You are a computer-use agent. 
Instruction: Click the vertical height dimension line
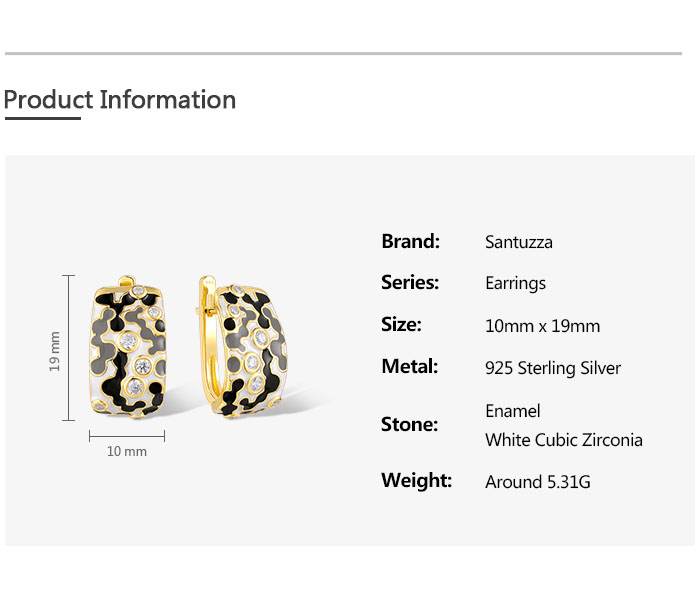(69, 347)
